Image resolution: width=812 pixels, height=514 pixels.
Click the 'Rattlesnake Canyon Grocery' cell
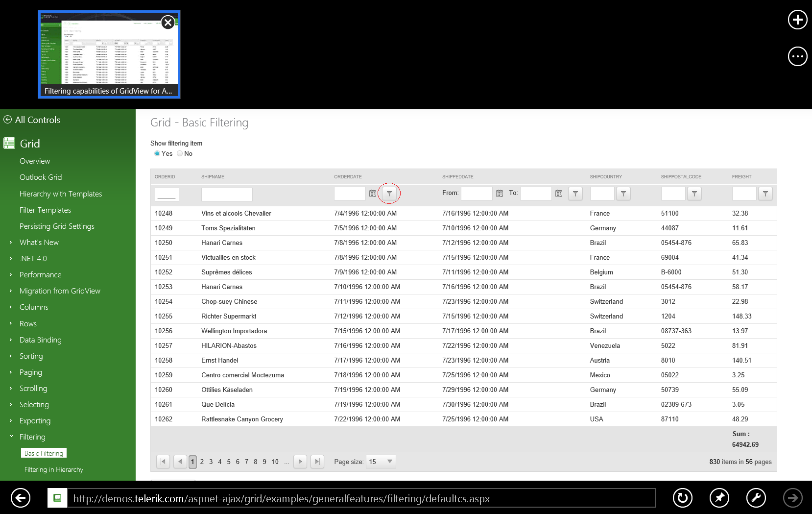pyautogui.click(x=242, y=419)
